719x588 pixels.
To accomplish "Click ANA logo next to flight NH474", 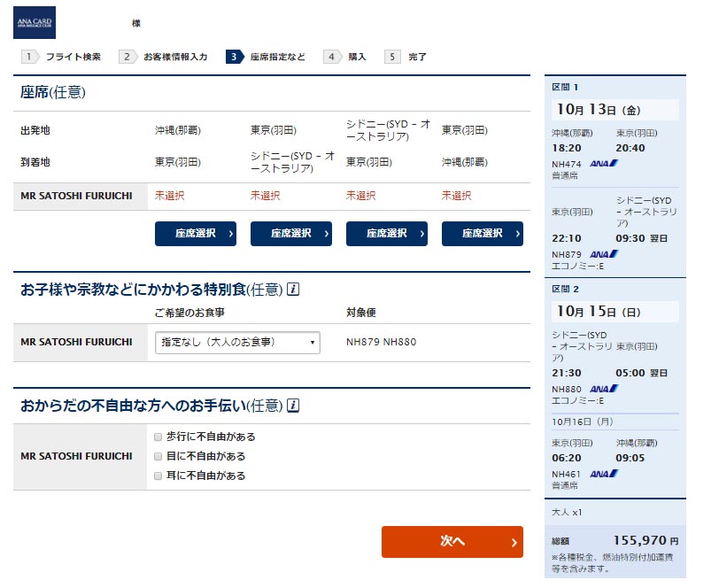I will pos(603,163).
